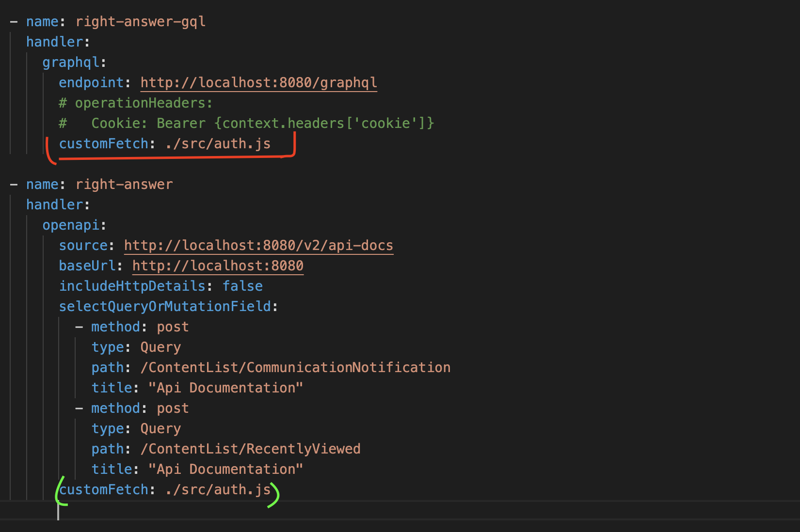Click the graphql handler key
800x532 pixels.
71,62
